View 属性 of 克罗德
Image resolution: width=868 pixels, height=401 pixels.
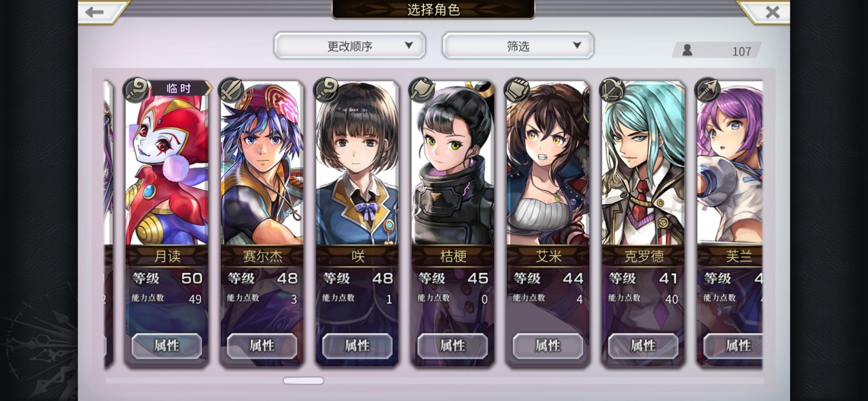[x=643, y=346]
